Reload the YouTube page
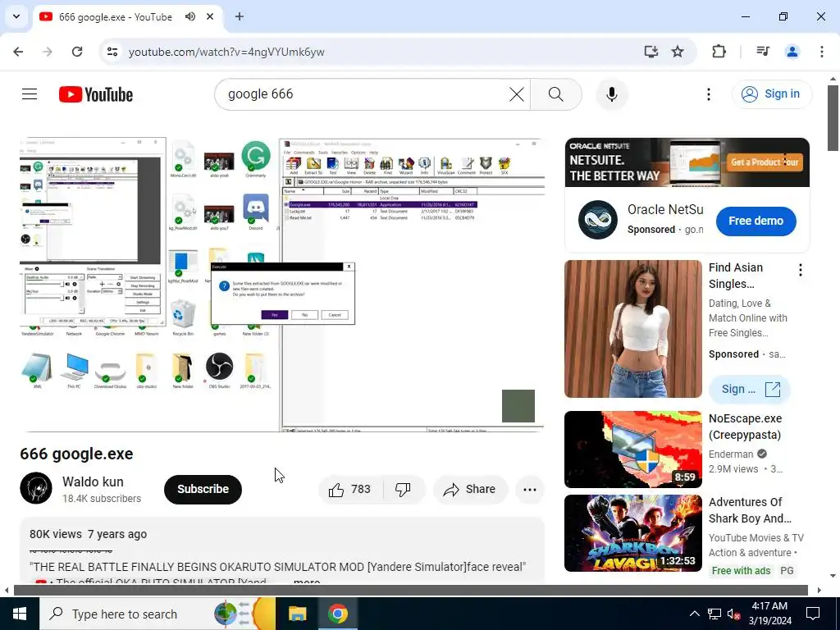 pos(77,52)
